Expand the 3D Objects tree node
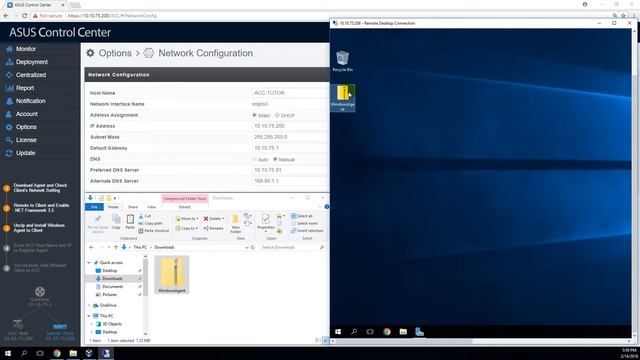The height and width of the screenshot is (360, 640). pos(92,324)
